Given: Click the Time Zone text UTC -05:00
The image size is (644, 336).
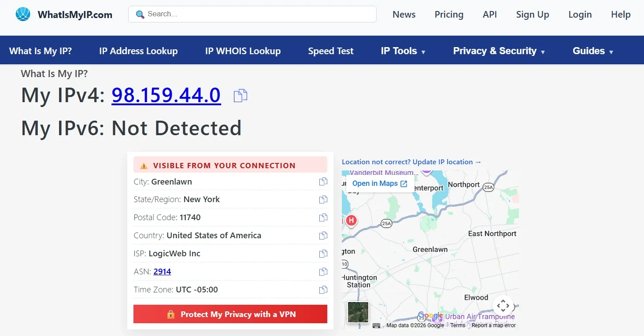Looking at the screenshot, I should coord(197,290).
